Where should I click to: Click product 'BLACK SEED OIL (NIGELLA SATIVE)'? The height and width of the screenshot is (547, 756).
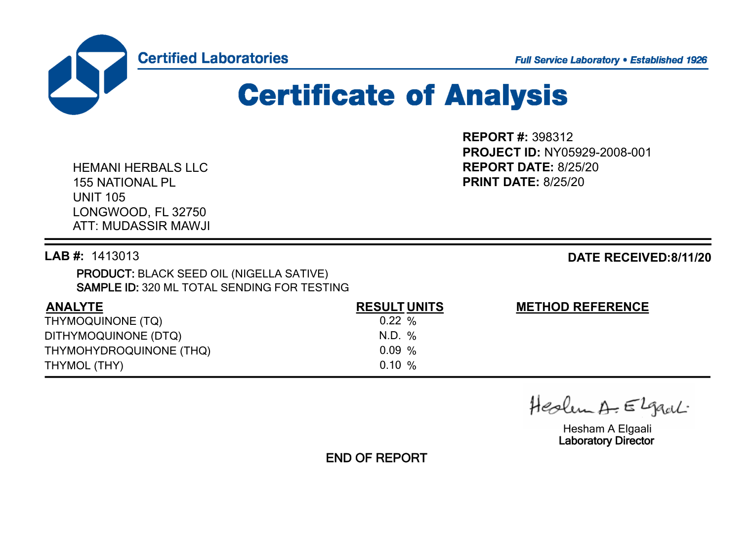pos(233,274)
